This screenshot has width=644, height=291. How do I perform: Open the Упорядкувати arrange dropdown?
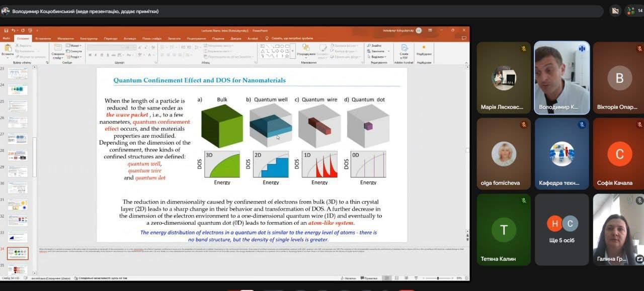(x=306, y=51)
